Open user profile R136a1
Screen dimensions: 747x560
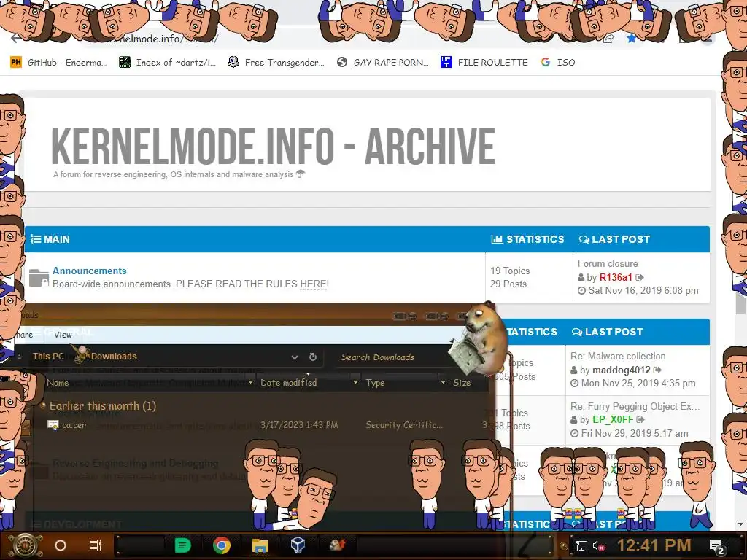[x=616, y=277]
